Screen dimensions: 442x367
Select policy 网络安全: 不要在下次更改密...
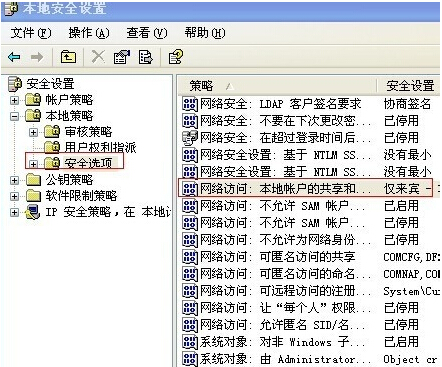pos(285,121)
